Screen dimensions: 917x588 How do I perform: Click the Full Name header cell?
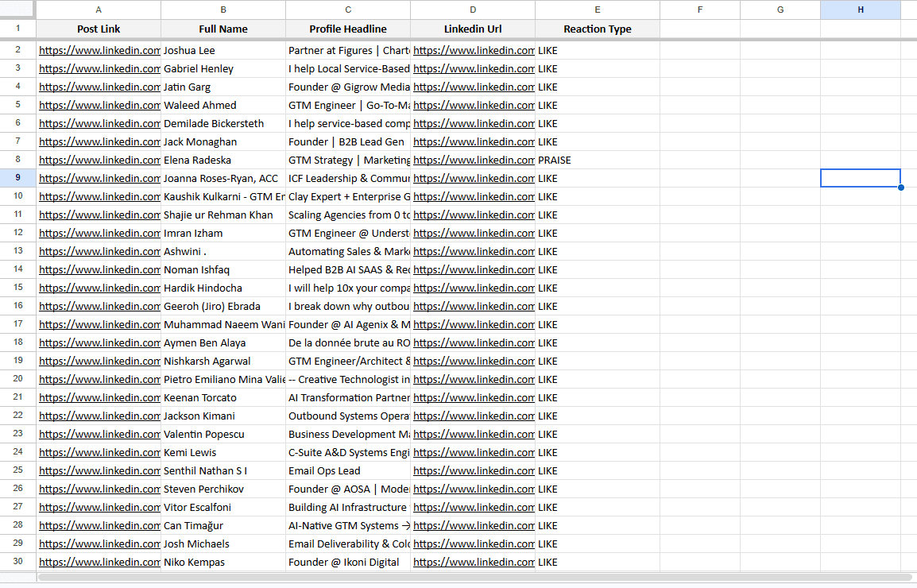coord(223,29)
